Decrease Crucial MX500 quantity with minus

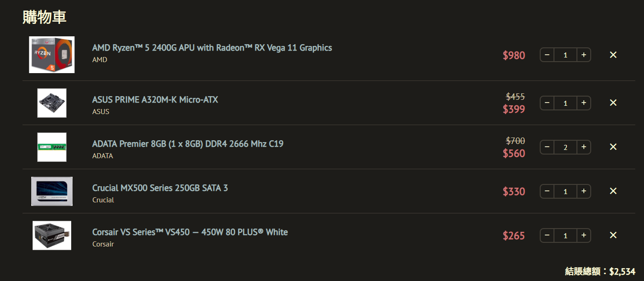[x=547, y=191]
